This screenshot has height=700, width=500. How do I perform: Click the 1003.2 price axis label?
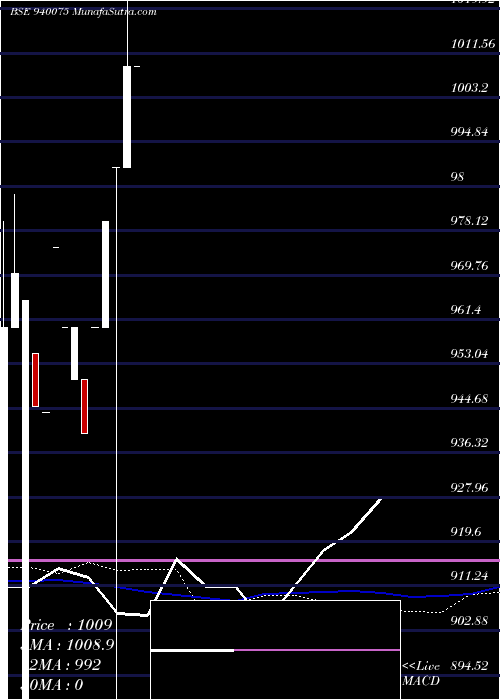[x=469, y=88]
